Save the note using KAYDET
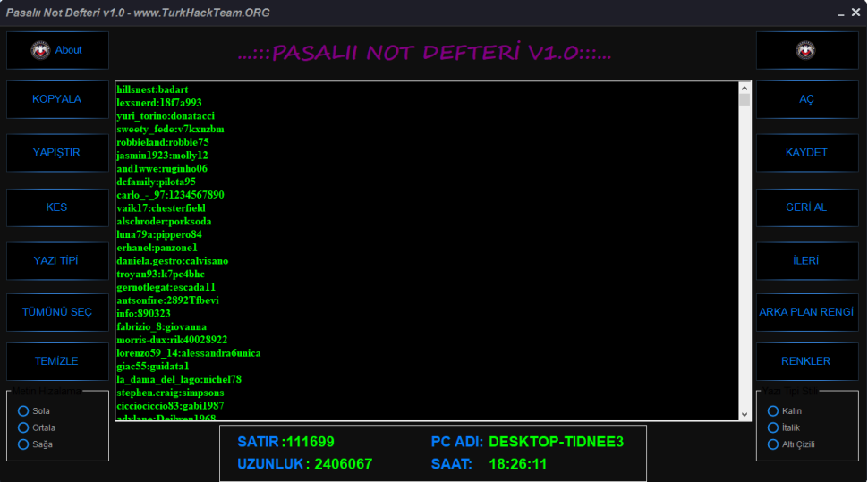 pyautogui.click(x=807, y=153)
